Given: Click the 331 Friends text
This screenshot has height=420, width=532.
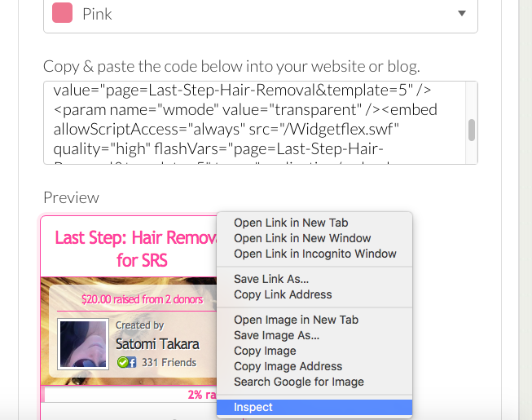Looking at the screenshot, I should pyautogui.click(x=169, y=362).
